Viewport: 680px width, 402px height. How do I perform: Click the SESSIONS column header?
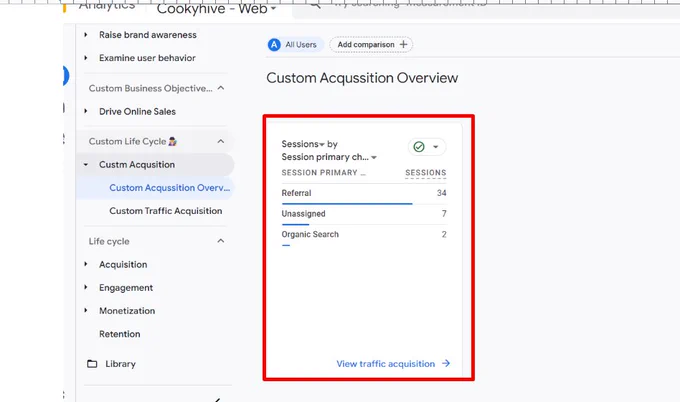425,173
